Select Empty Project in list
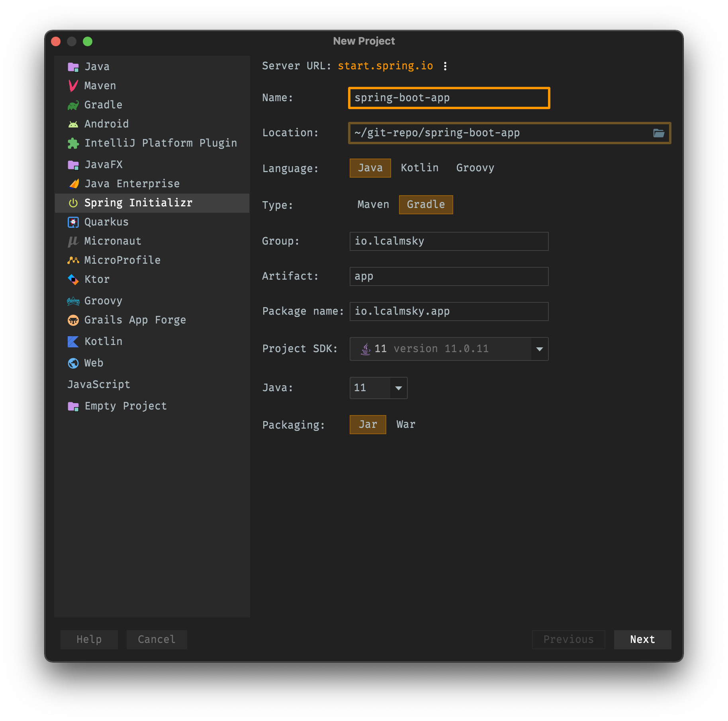Screen dimensions: 728x721 tap(152, 406)
